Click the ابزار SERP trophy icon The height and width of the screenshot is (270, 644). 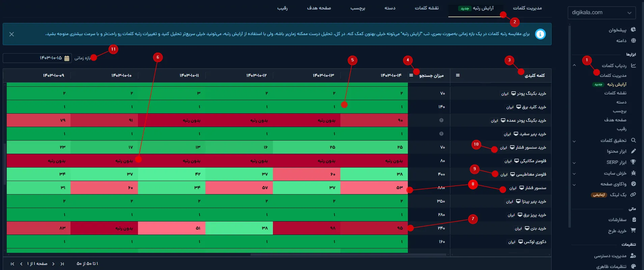pyautogui.click(x=633, y=162)
